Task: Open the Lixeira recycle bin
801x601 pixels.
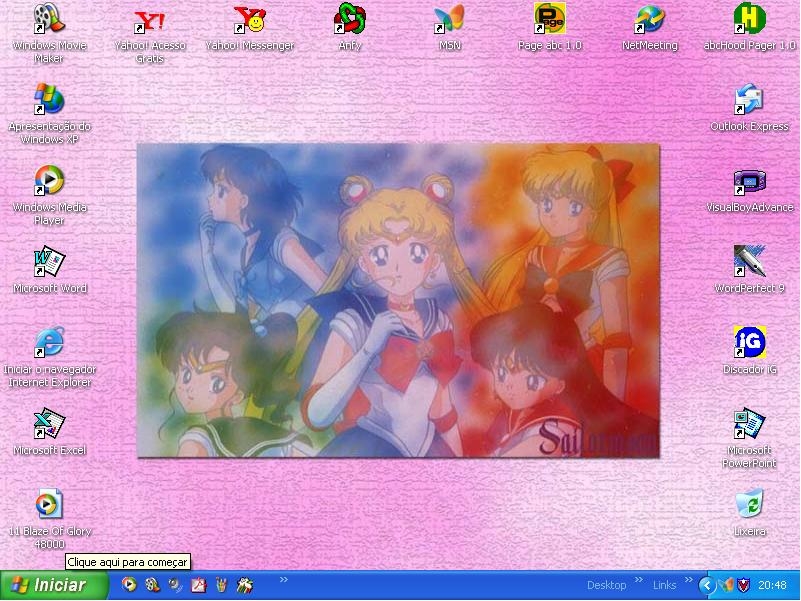Action: (749, 504)
